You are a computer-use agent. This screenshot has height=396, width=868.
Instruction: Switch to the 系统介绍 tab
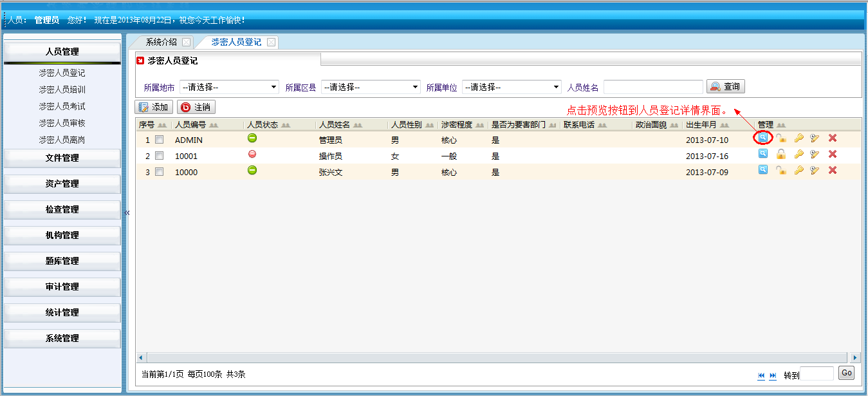click(x=161, y=42)
